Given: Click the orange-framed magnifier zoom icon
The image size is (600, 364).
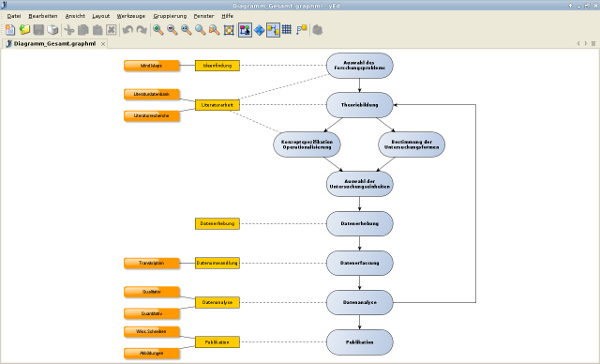Looking at the screenshot, I should click(214, 30).
